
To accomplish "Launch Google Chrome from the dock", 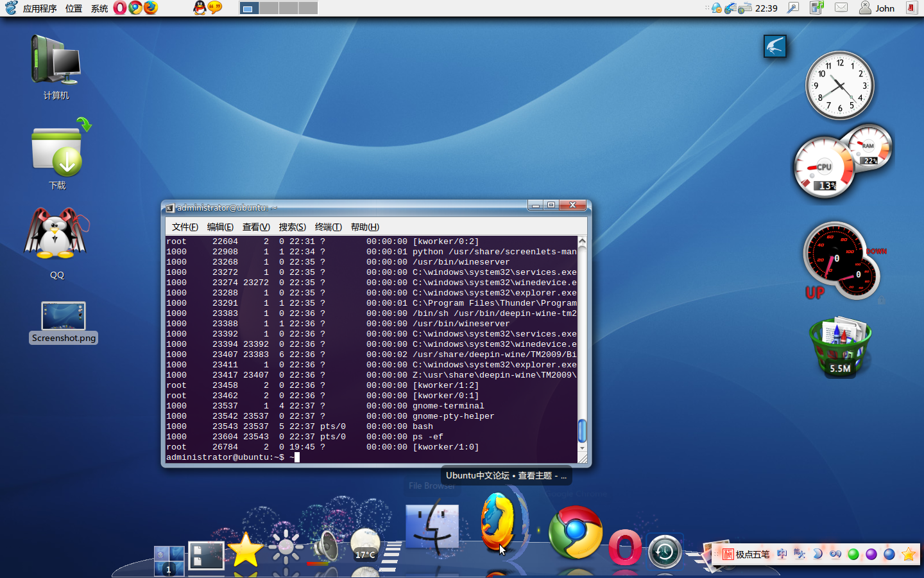I will [x=576, y=532].
